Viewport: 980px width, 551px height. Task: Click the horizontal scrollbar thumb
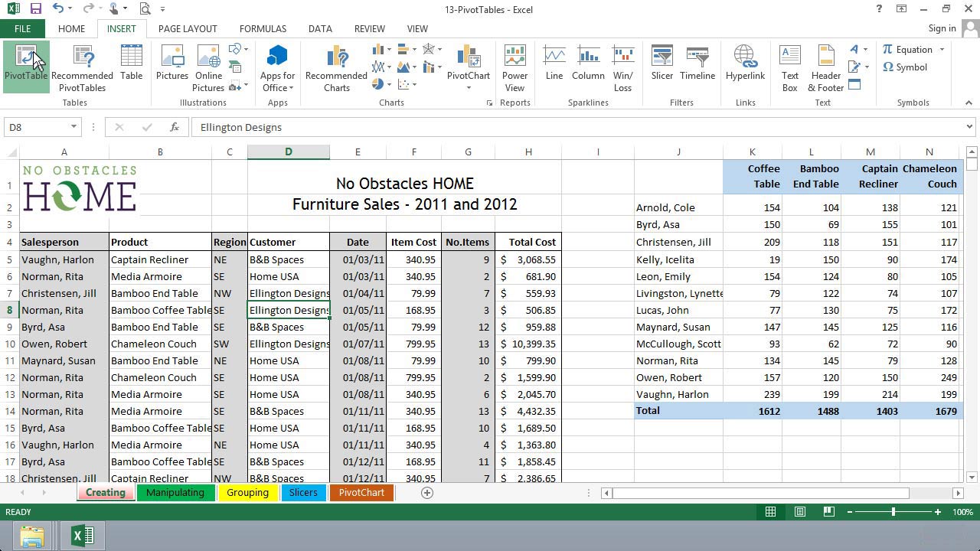point(760,493)
